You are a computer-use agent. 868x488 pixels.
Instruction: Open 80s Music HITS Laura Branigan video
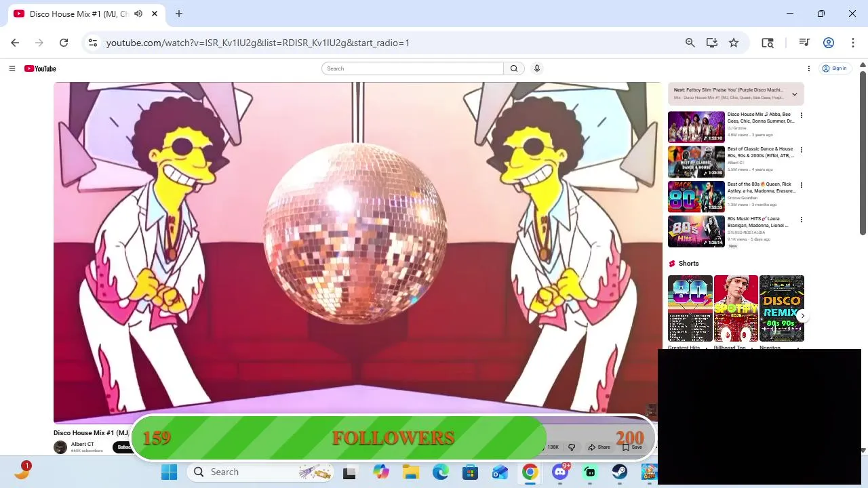coord(696,231)
